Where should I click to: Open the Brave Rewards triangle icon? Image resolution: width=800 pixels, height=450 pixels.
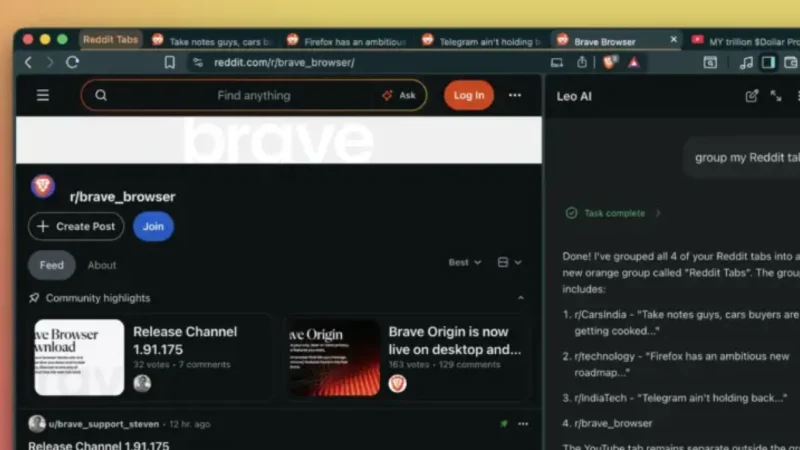634,62
